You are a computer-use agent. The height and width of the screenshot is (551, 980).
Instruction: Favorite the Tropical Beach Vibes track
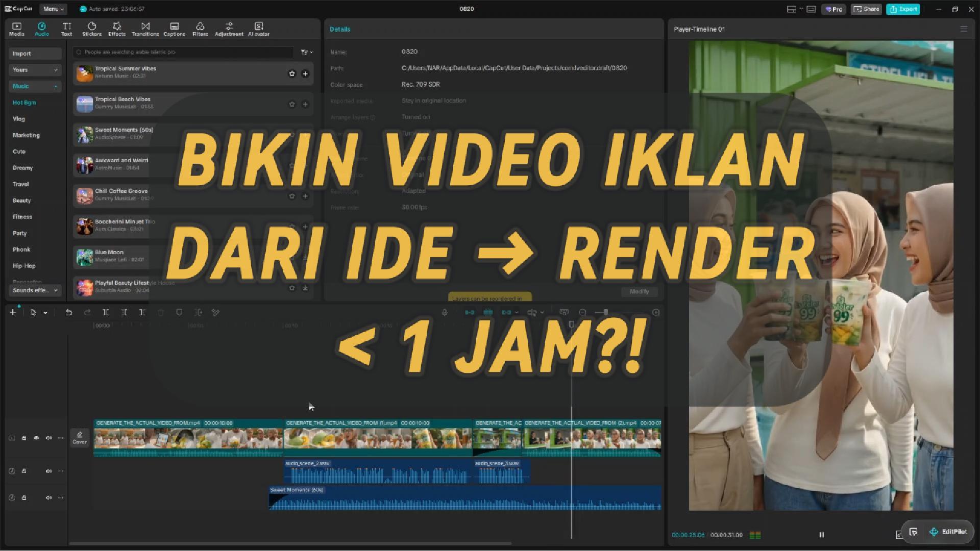[x=292, y=104]
